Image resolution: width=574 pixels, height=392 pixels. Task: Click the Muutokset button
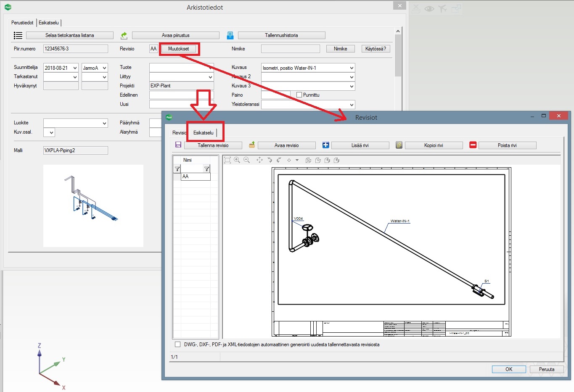click(178, 49)
